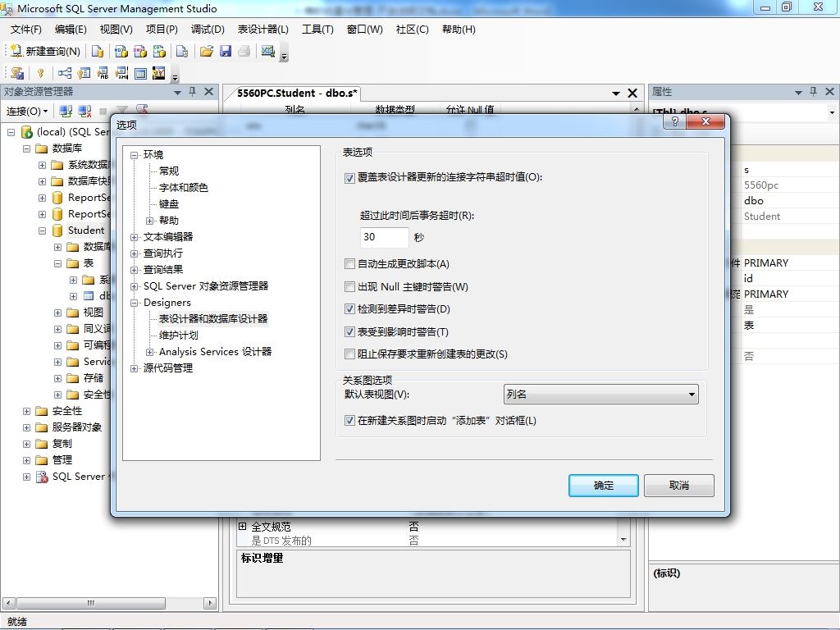Open the 社区(C) menu

coord(412,30)
